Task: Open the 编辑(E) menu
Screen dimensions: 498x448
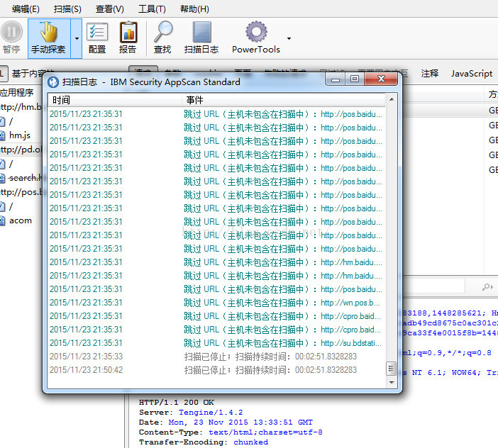Action: click(26, 9)
